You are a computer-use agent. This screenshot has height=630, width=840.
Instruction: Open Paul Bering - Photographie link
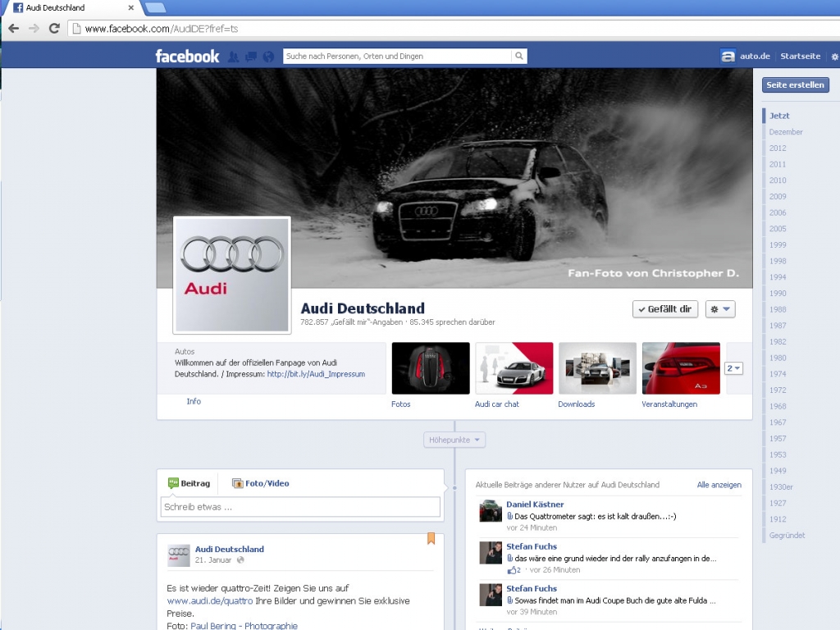244,626
